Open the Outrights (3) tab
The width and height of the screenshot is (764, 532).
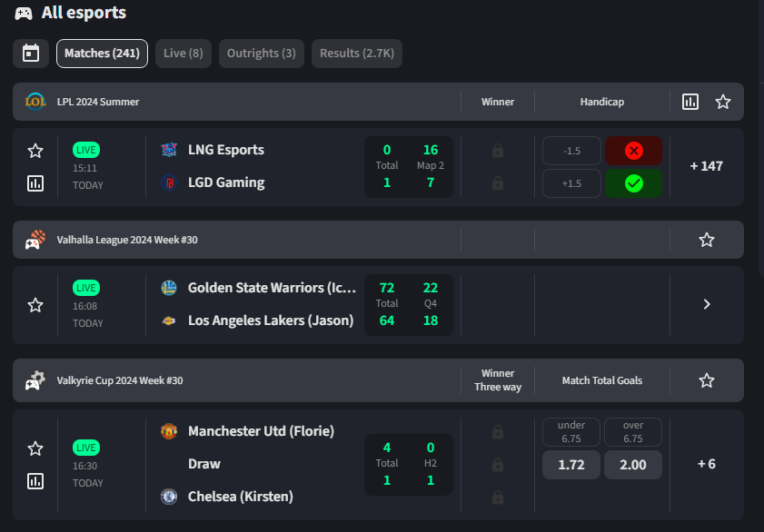point(261,54)
